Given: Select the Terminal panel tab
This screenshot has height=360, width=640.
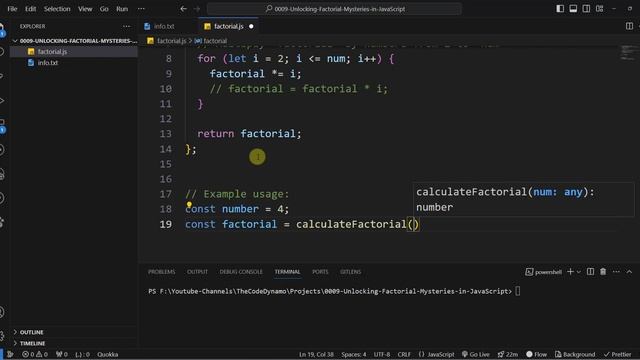Looking at the screenshot, I should coord(287,272).
